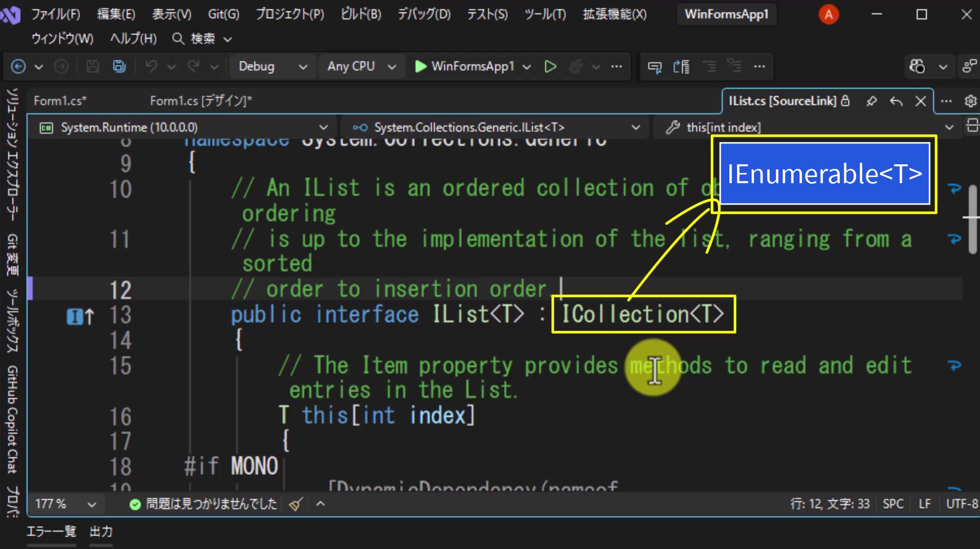Click the navigate backward arrow icon
This screenshot has height=549, width=980.
pos(18,66)
